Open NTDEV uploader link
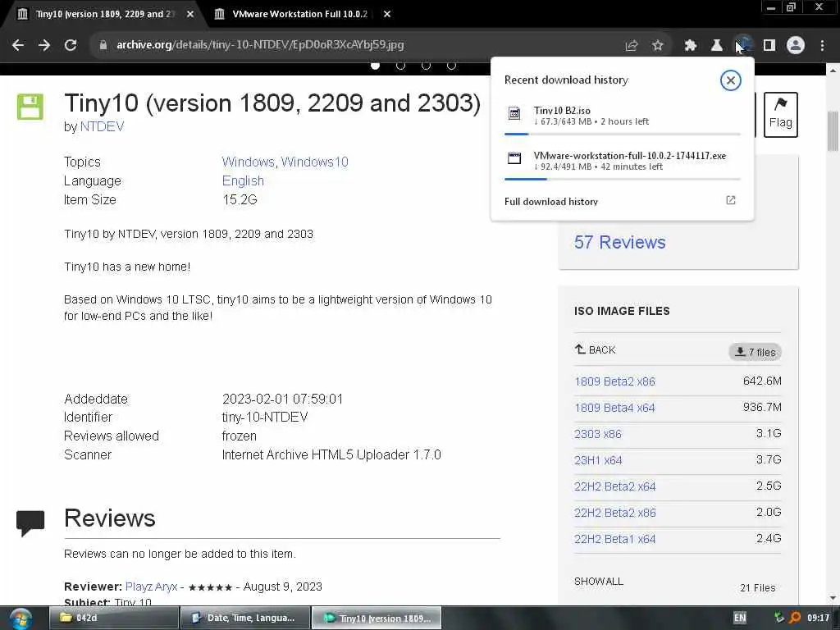Viewport: 840px width, 630px height. [x=102, y=127]
